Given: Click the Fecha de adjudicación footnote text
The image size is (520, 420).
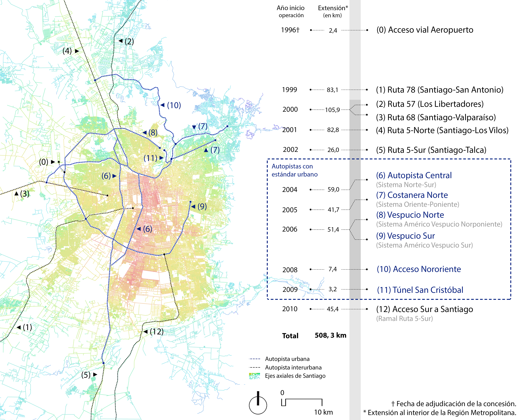Looking at the screenshot, I should (x=454, y=404).
